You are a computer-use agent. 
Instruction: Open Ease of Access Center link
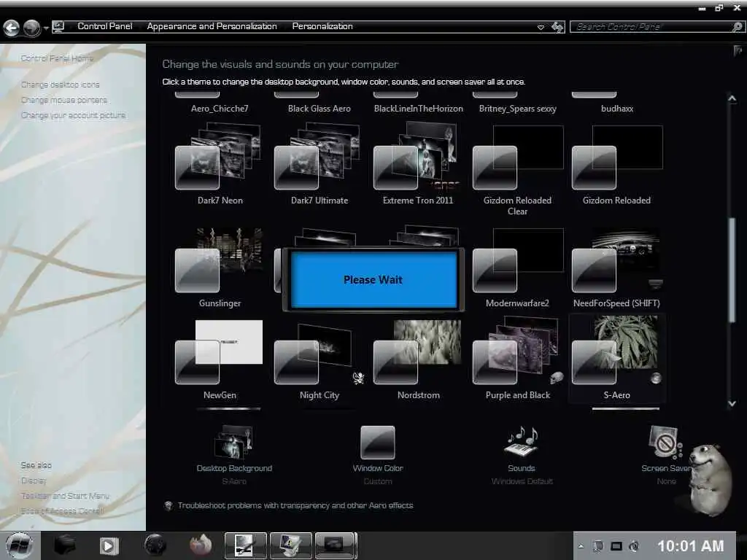pyautogui.click(x=62, y=511)
